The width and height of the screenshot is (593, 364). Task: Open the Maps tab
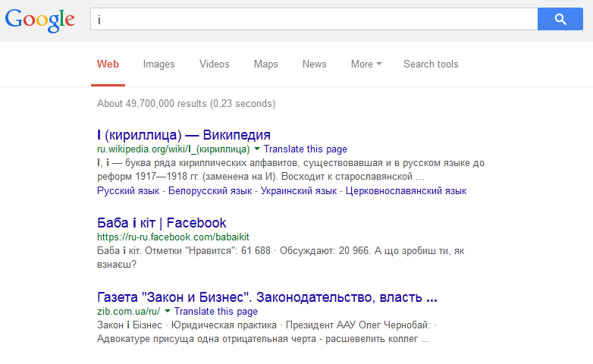pos(265,64)
